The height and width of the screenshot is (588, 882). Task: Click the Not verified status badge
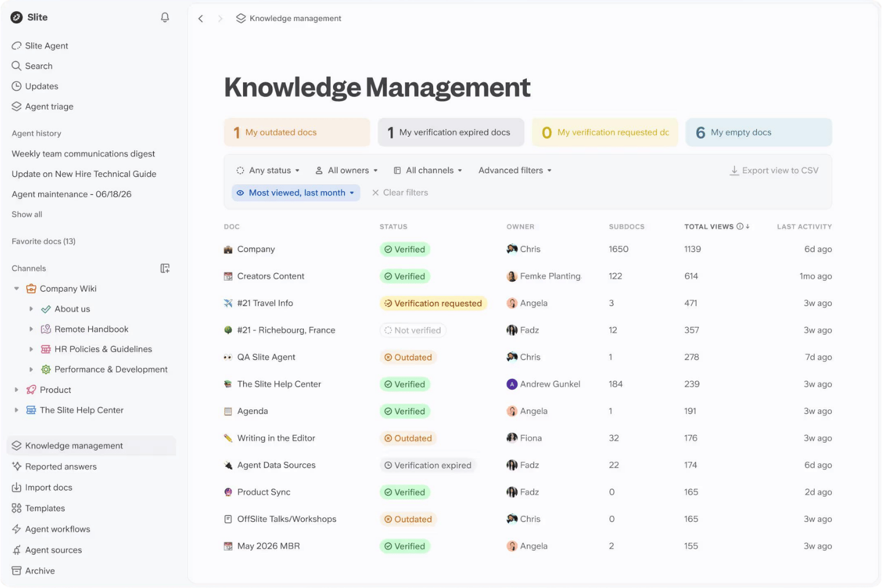pyautogui.click(x=413, y=331)
